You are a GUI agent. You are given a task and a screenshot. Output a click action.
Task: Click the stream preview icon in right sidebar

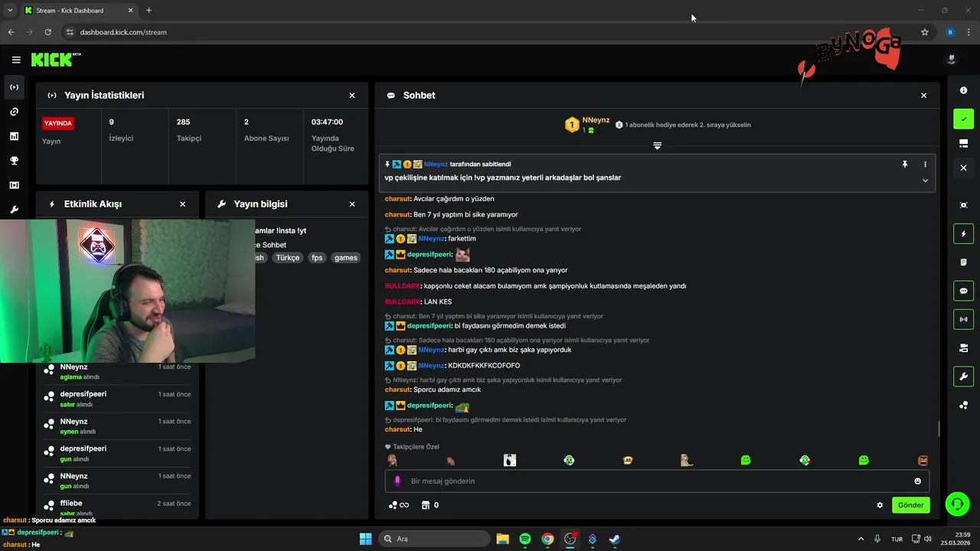pos(963,205)
